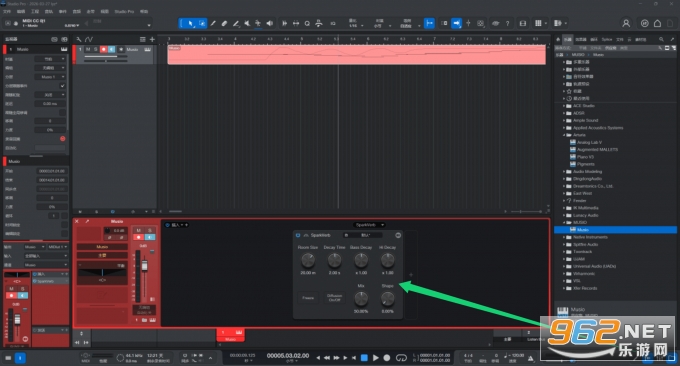Select the Range tool
Screen dimensions: 680x366
[x=202, y=23]
